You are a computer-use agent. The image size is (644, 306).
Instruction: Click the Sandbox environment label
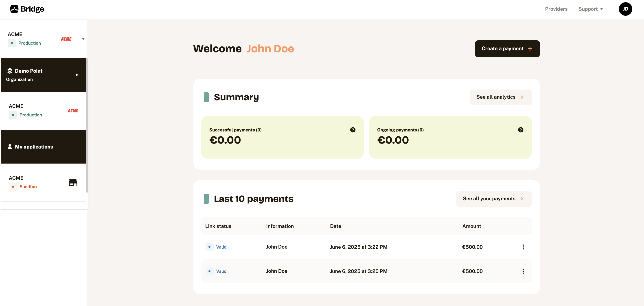coord(28,187)
